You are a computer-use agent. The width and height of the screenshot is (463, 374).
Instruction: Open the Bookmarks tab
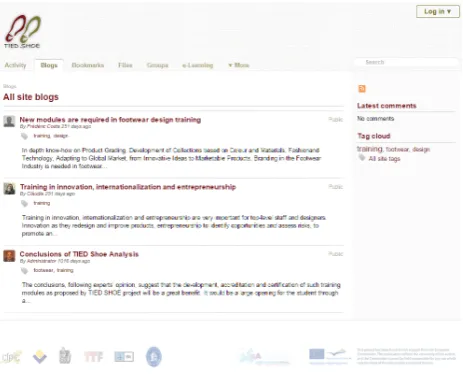pos(88,65)
